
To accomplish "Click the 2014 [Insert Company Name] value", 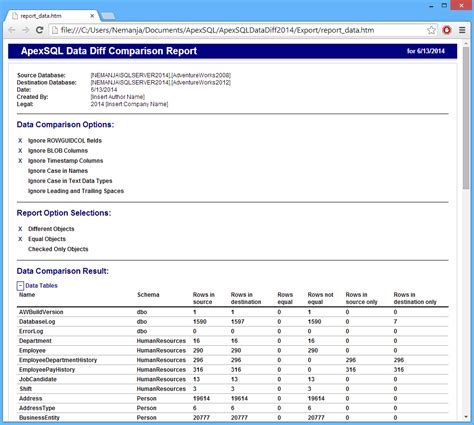I will (x=129, y=104).
